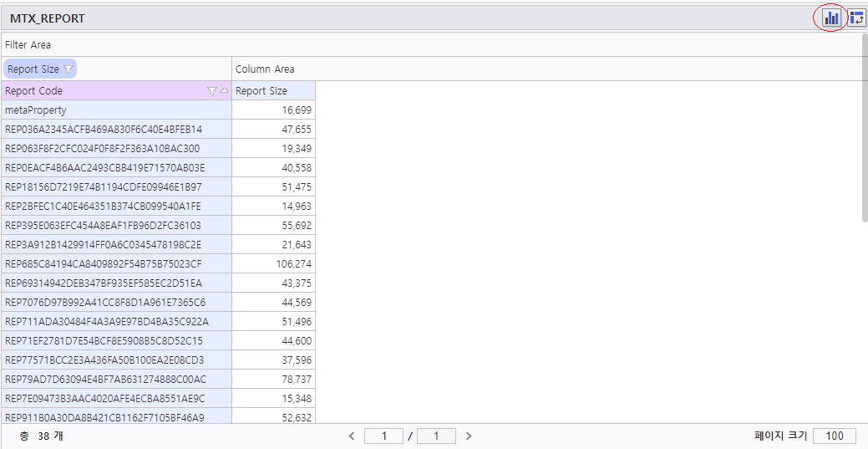868x449 pixels.
Task: Select the Report Size data field chip
Action: [x=33, y=69]
